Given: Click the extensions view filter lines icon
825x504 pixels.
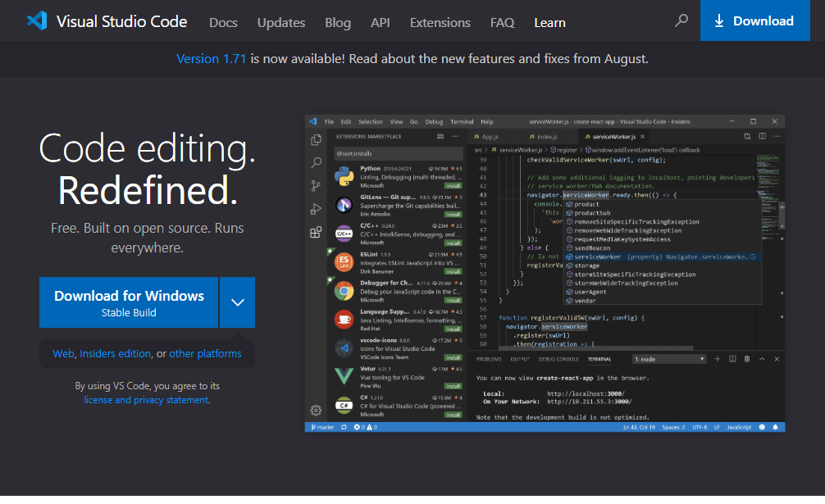Looking at the screenshot, I should coord(440,137).
